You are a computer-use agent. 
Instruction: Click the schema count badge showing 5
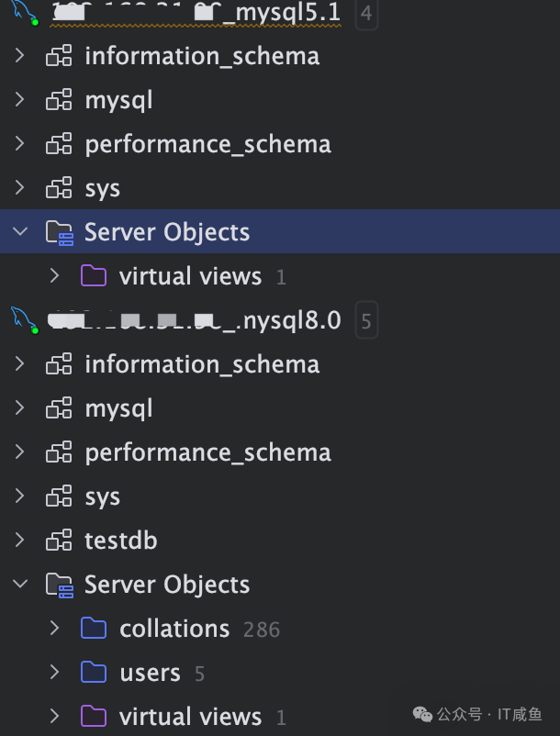click(x=366, y=321)
